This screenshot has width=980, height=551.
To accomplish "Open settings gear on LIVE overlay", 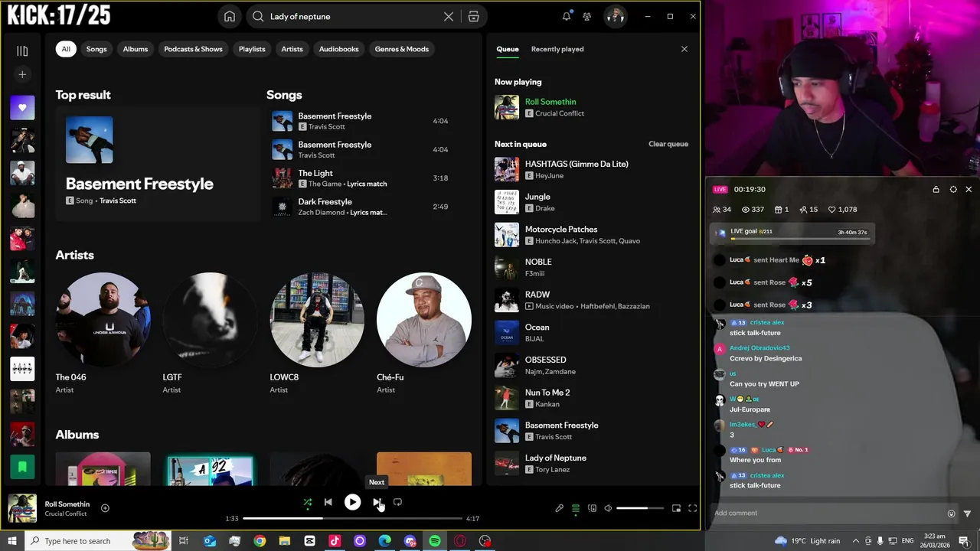I will 953,189.
